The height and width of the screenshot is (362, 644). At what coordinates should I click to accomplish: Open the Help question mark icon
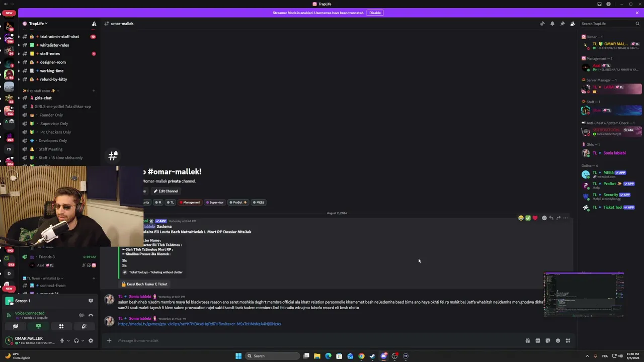click(608, 4)
